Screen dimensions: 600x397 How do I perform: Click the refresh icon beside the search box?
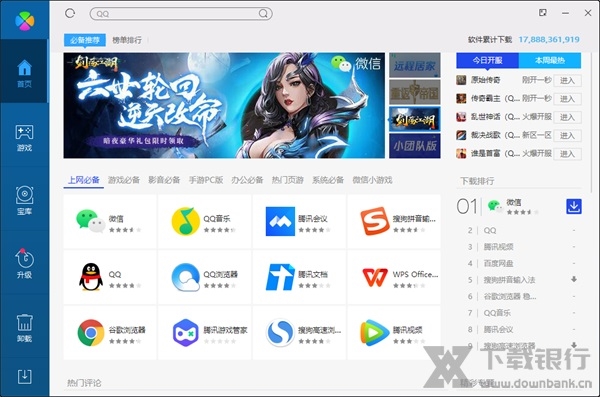pyautogui.click(x=70, y=13)
